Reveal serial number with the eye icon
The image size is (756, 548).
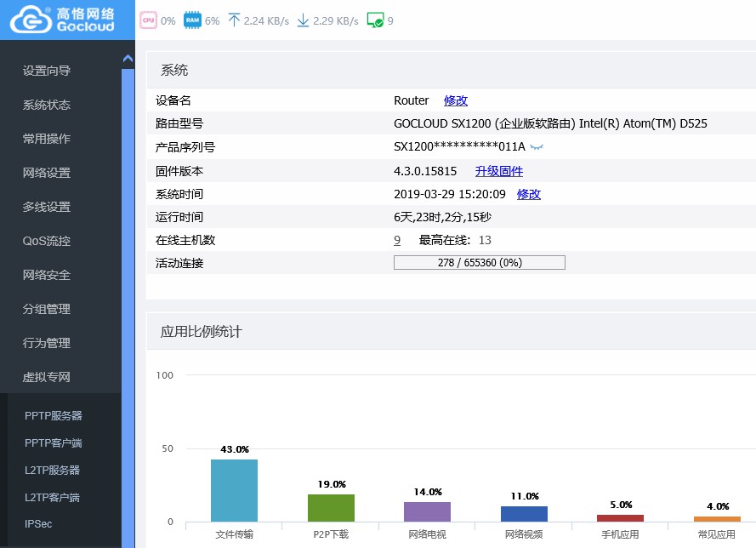(537, 147)
